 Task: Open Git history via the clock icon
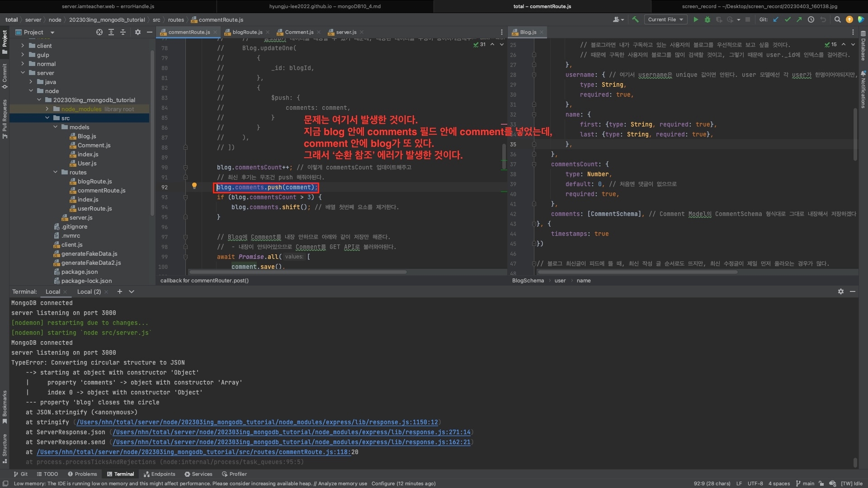[x=811, y=19]
